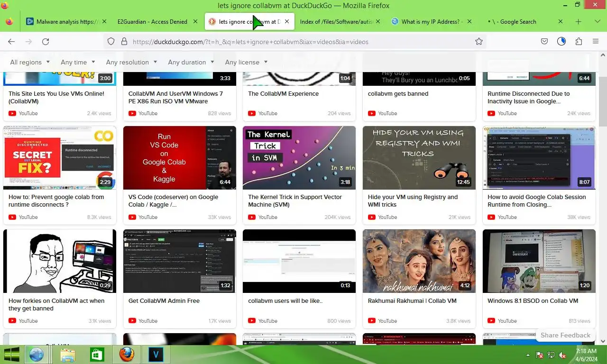Expand the All regions filter
Screen dimensions: 607x364
29,62
